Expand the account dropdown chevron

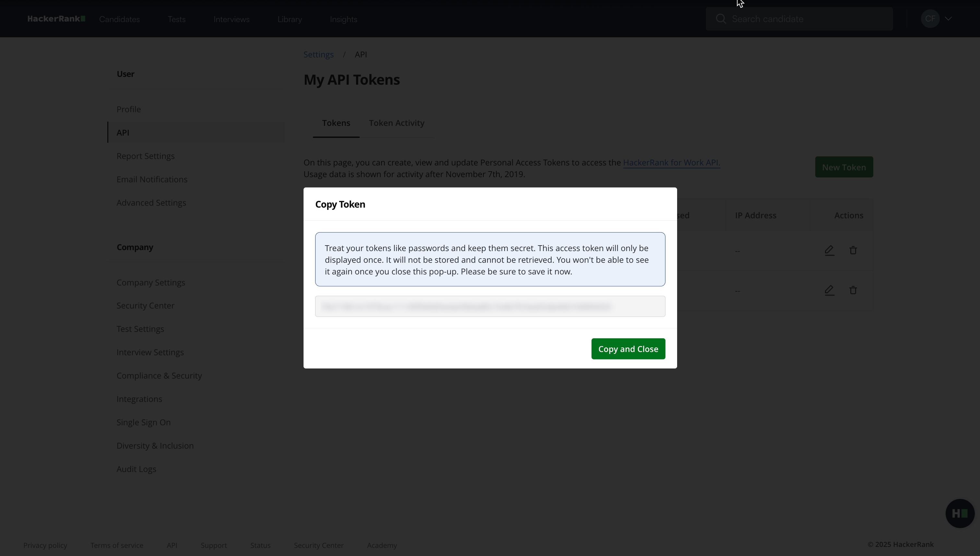pyautogui.click(x=948, y=19)
